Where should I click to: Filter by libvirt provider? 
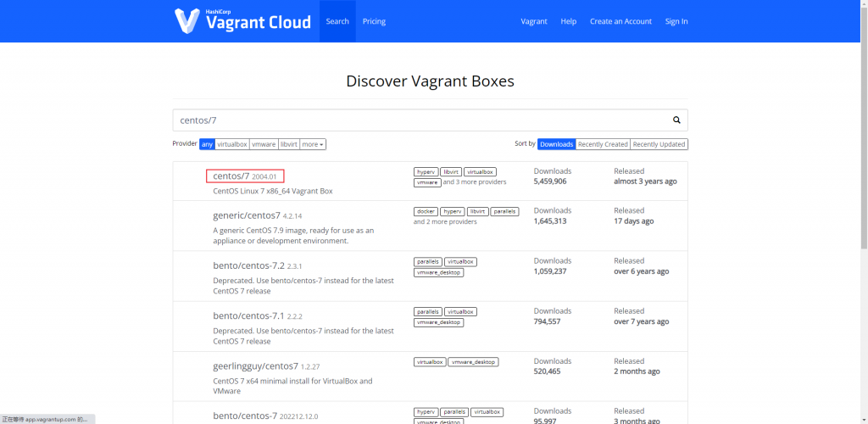pyautogui.click(x=288, y=144)
